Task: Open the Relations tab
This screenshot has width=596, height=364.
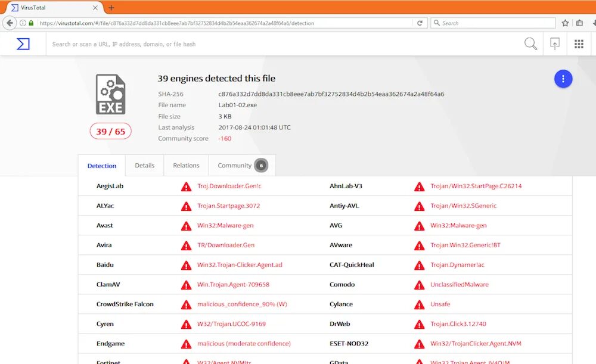Action: [x=186, y=166]
